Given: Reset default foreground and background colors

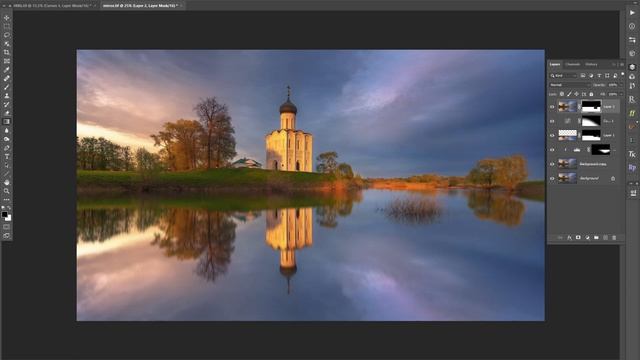Looking at the screenshot, I should [x=3, y=208].
